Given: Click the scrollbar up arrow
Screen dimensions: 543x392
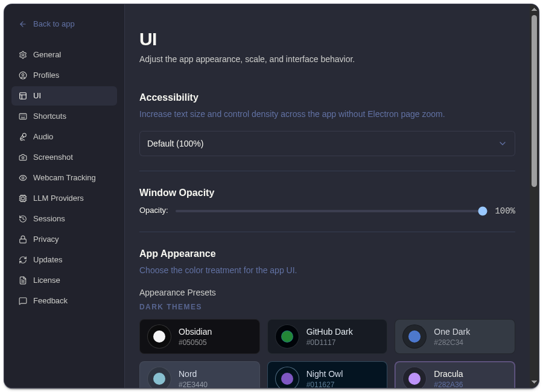Looking at the screenshot, I should pyautogui.click(x=535, y=10).
